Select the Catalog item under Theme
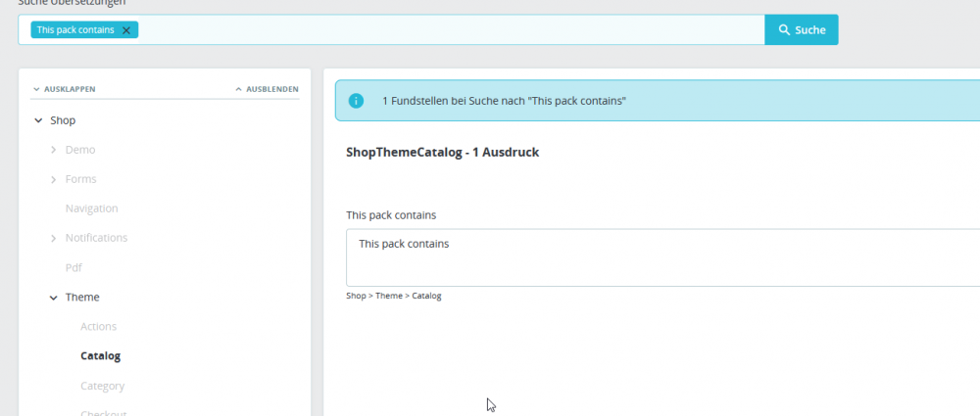The width and height of the screenshot is (980, 416). coord(100,356)
